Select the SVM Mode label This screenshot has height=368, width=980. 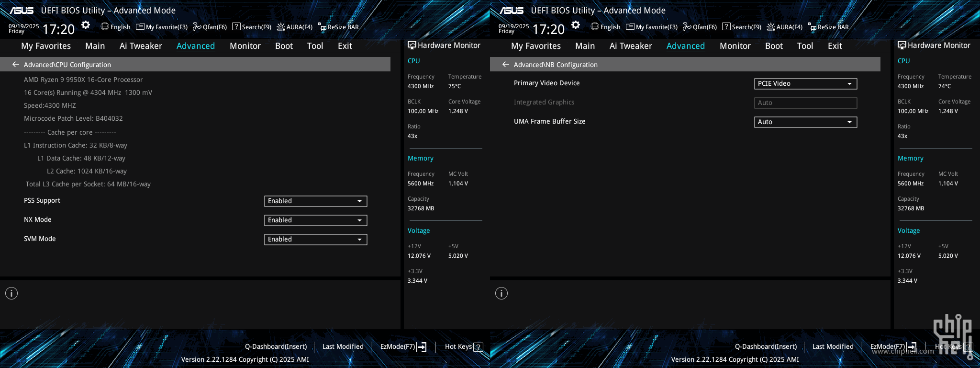pyautogui.click(x=40, y=239)
